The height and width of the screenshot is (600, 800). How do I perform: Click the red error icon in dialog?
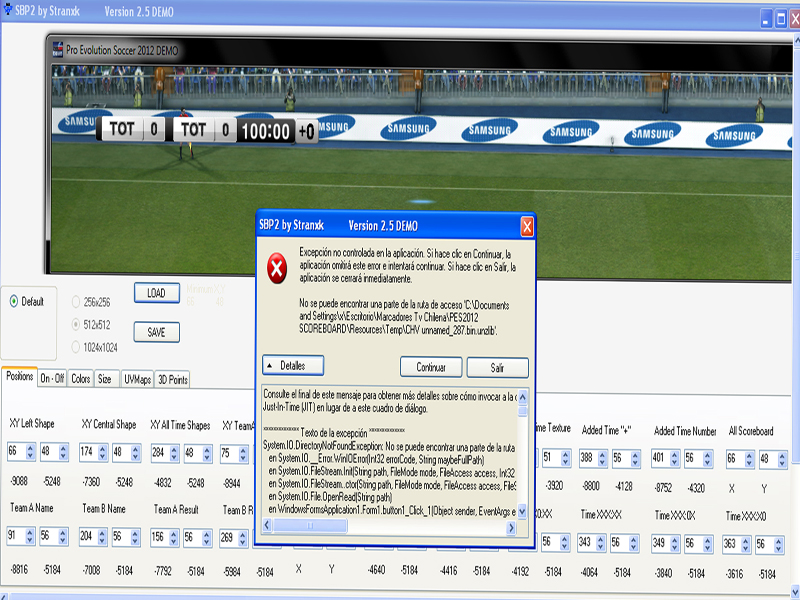coord(277,266)
